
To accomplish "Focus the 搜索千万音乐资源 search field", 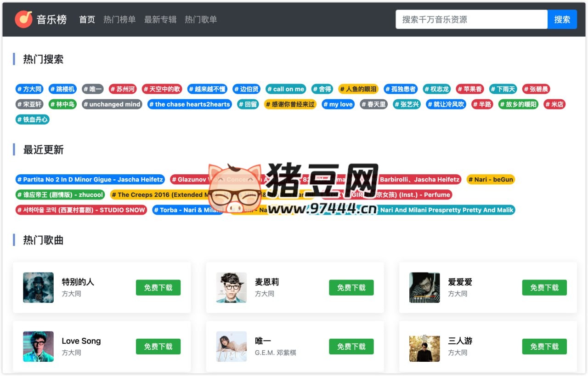I will 471,19.
